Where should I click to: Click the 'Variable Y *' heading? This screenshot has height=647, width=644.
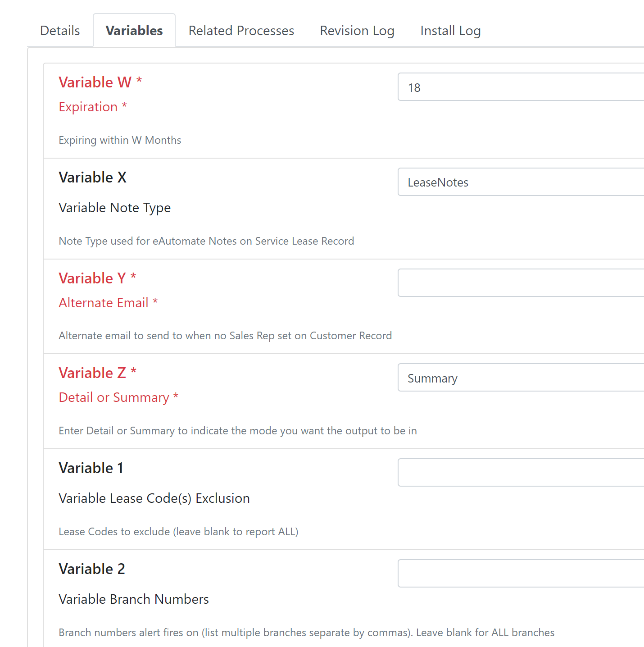click(97, 278)
